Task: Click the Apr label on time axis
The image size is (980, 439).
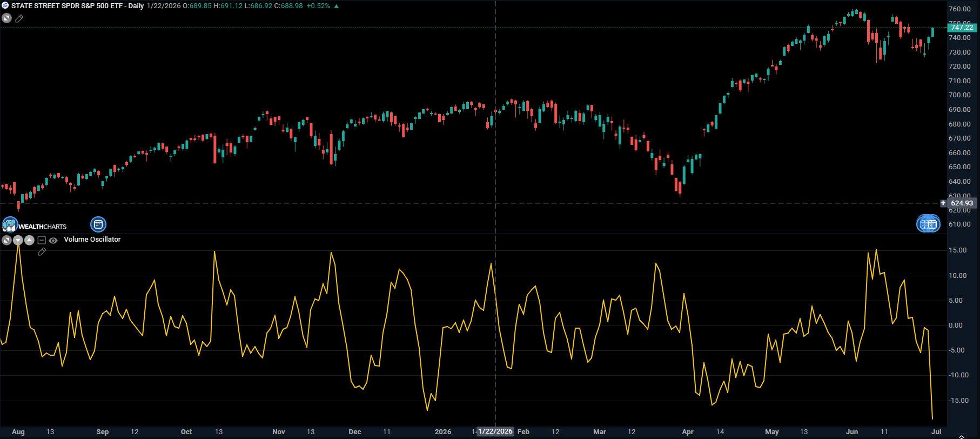Action: 688,432
